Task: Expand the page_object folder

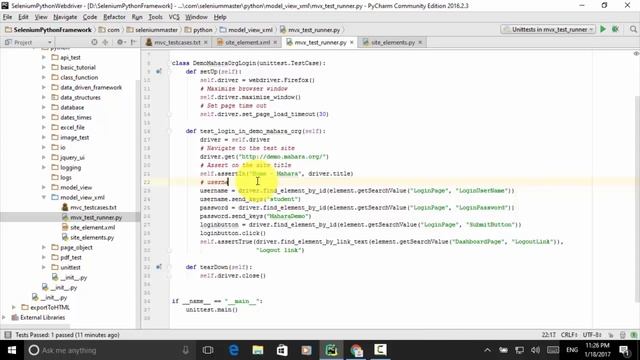Action: [x=44, y=247]
